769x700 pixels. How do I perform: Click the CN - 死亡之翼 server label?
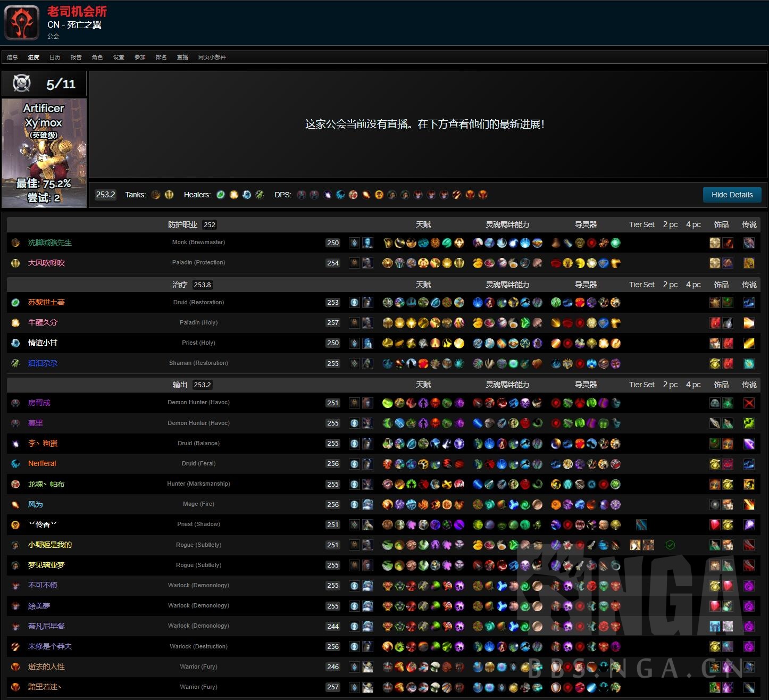tap(74, 24)
